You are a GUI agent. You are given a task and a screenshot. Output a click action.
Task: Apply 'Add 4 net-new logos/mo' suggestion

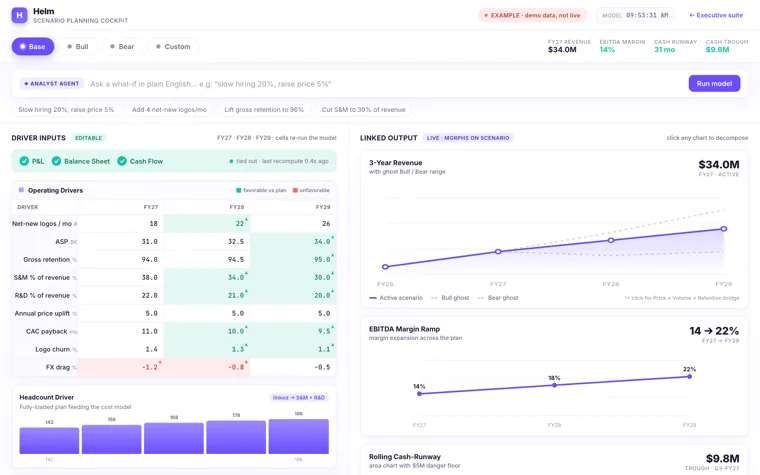[x=169, y=110]
